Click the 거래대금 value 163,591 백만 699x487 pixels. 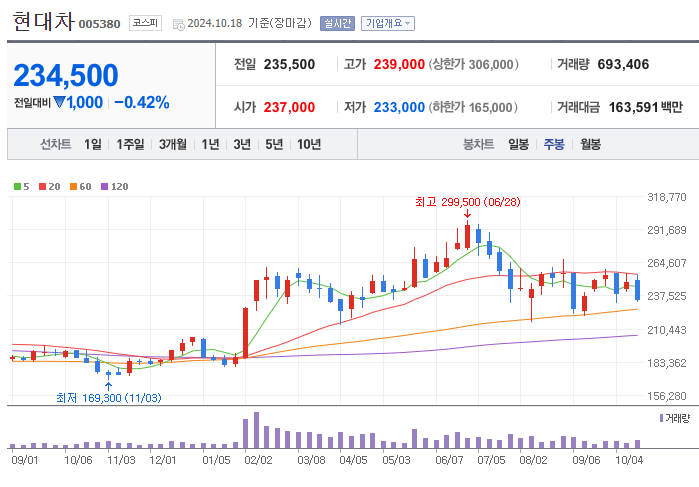point(646,107)
